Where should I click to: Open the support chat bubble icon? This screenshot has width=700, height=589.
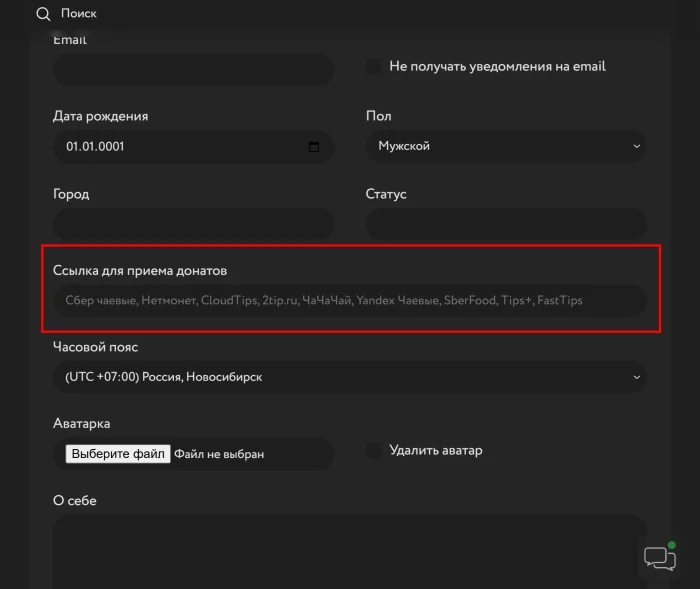click(659, 558)
